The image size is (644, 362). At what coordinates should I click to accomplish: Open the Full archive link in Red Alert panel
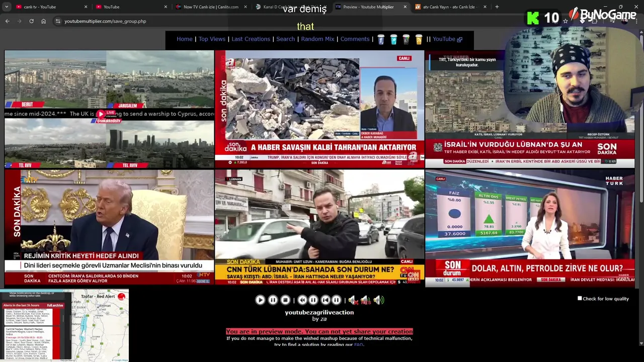[x=55, y=305]
